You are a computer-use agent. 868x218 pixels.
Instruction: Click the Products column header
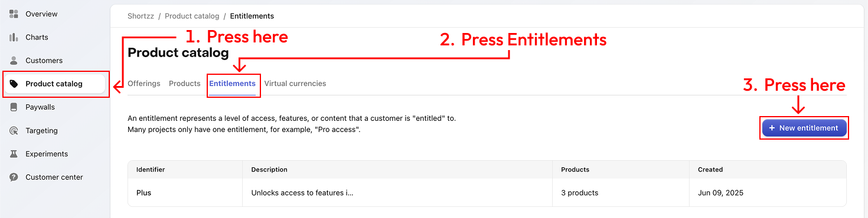tap(575, 170)
